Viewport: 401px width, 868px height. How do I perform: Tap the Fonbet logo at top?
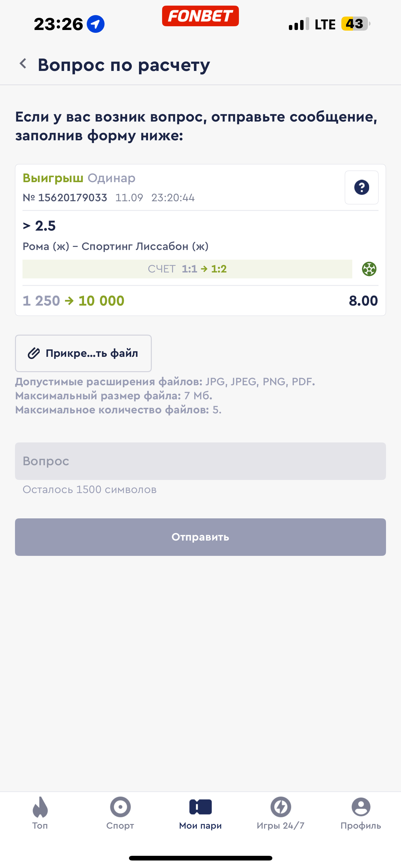[x=200, y=16]
